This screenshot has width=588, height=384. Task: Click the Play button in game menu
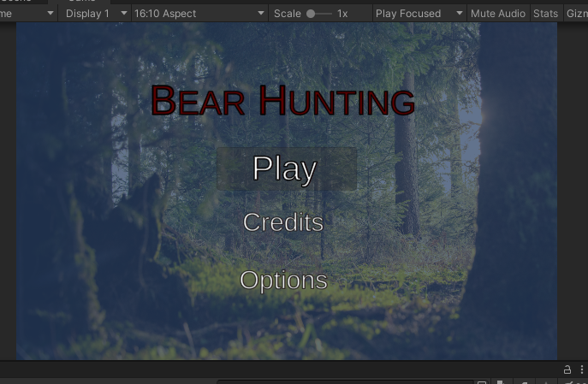click(287, 169)
